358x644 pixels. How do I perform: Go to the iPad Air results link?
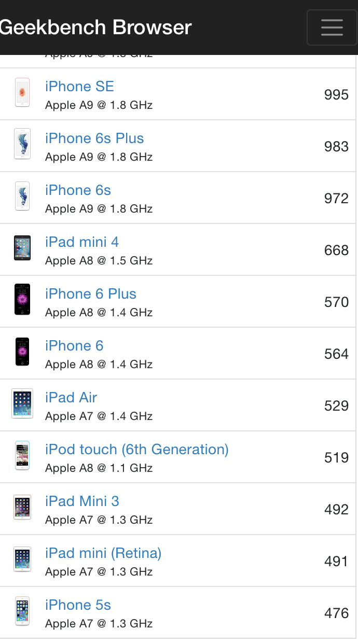click(x=71, y=398)
